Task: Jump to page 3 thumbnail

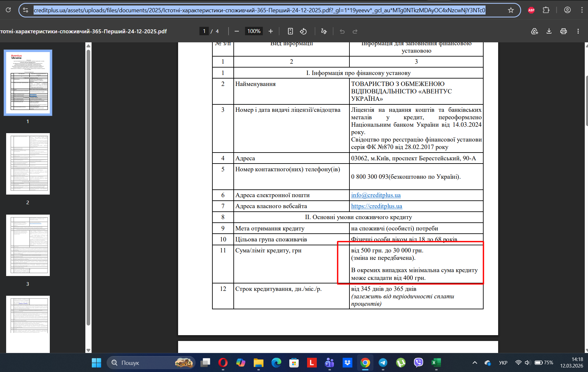Action: click(28, 245)
